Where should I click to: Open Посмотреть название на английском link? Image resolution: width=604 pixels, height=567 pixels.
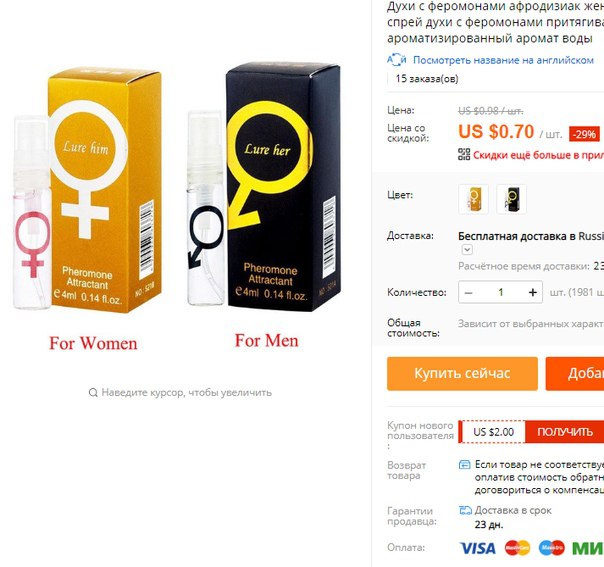[503, 60]
